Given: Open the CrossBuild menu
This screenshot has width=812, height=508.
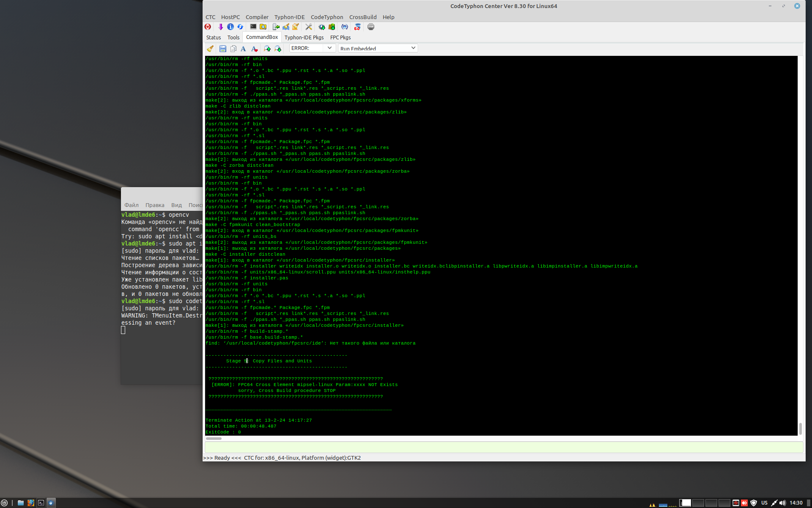Looking at the screenshot, I should 363,17.
